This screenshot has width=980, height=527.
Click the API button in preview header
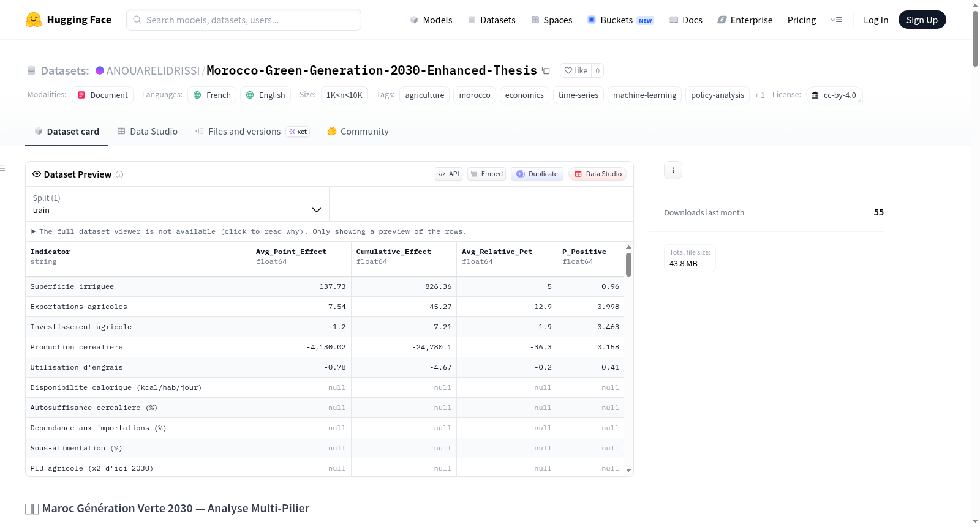(x=448, y=174)
